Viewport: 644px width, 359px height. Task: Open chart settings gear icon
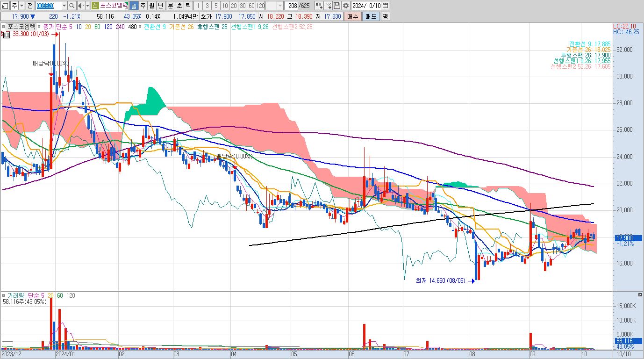click(345, 6)
